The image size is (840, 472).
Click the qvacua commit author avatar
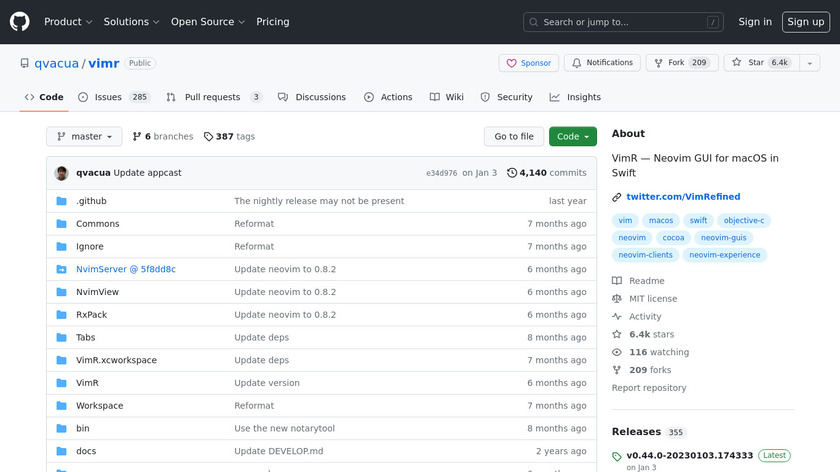(62, 173)
